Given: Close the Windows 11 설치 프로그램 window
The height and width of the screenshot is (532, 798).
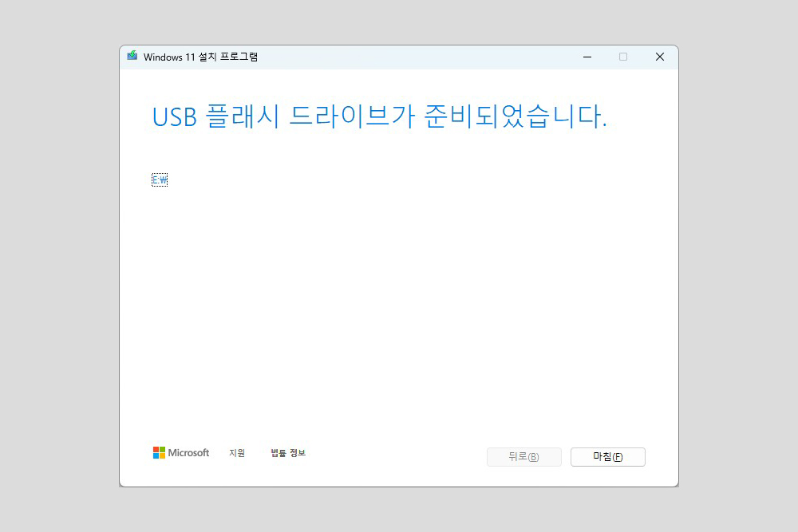Looking at the screenshot, I should (660, 57).
